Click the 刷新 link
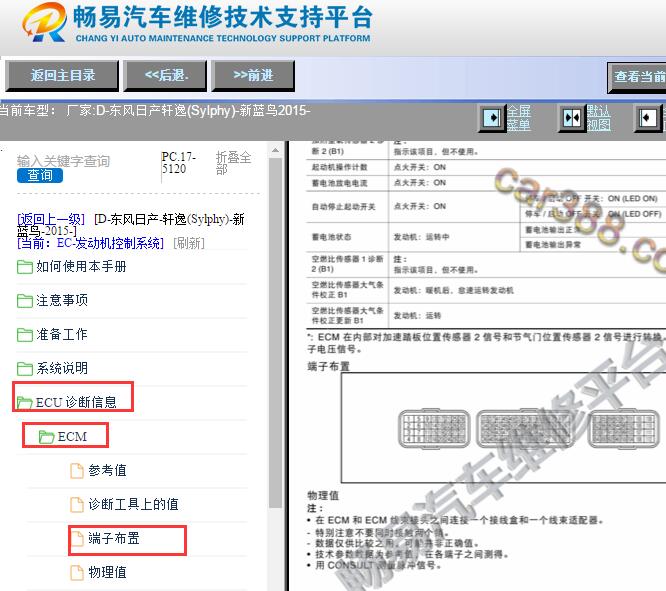Image resolution: width=666 pixels, height=591 pixels. [189, 243]
